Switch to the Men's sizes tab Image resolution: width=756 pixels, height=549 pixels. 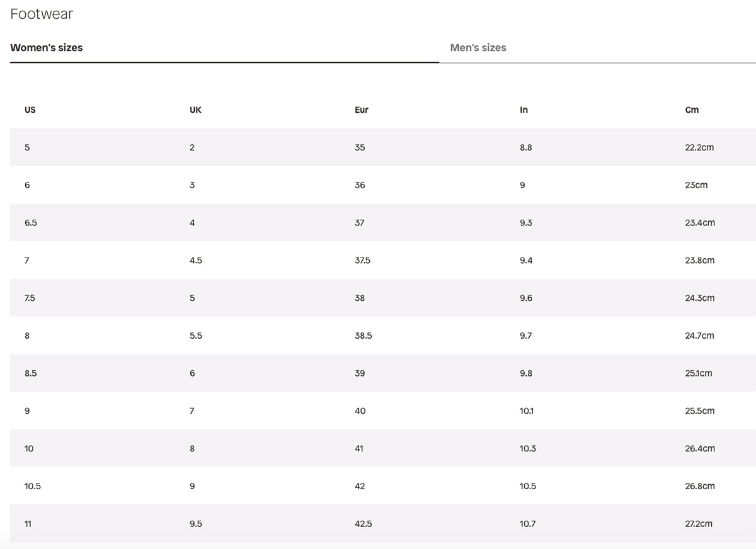tap(478, 48)
